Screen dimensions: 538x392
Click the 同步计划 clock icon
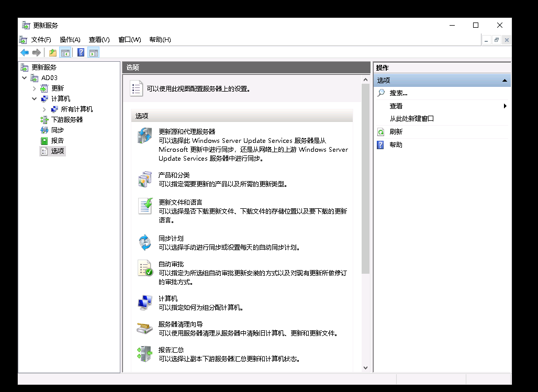tap(145, 242)
